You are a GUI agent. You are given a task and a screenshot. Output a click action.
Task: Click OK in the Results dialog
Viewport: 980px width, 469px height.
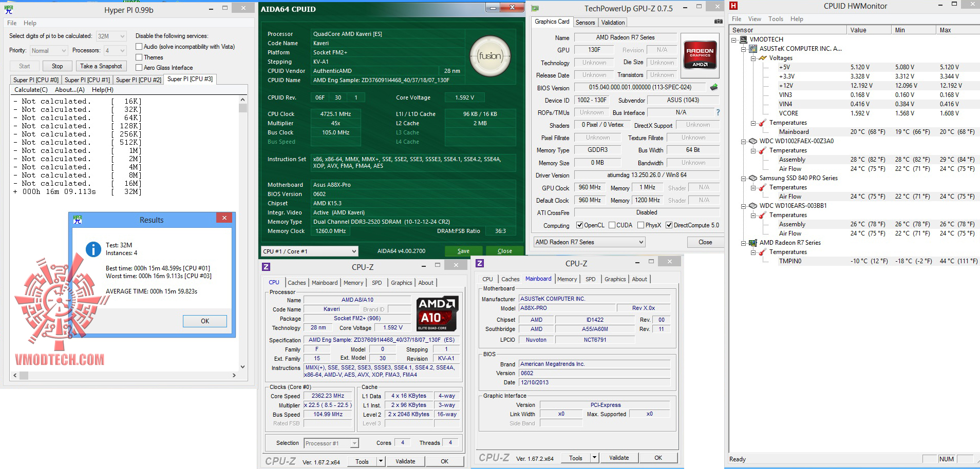pyautogui.click(x=205, y=321)
